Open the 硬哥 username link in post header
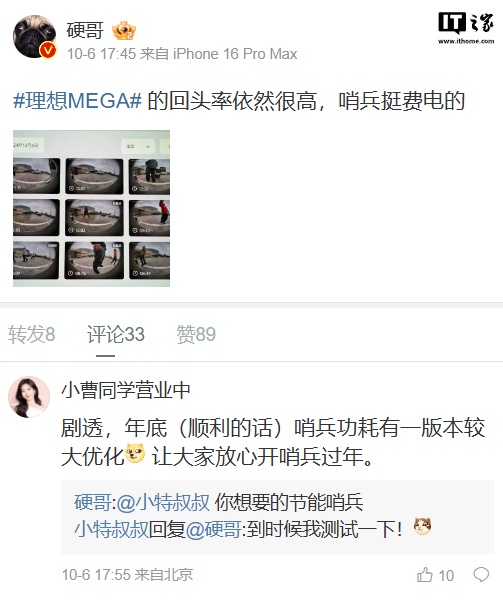 coord(85,30)
